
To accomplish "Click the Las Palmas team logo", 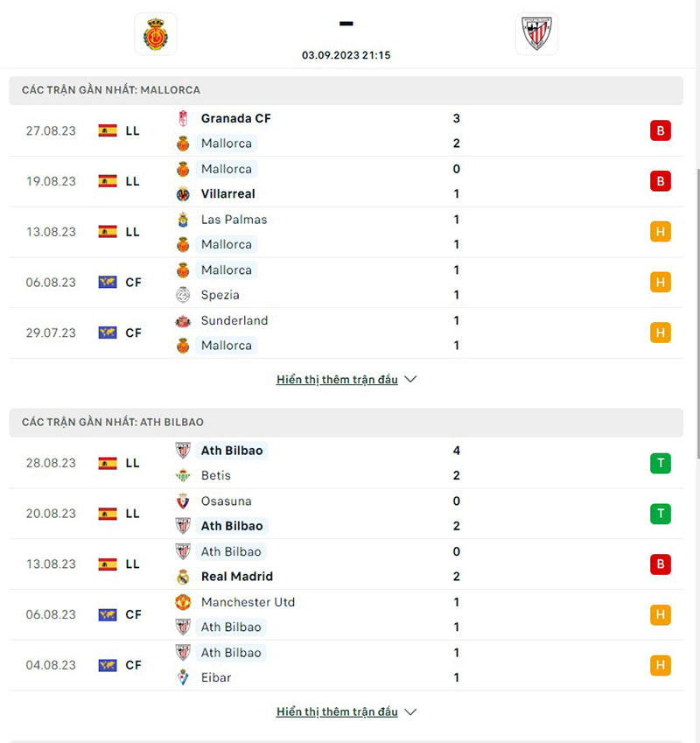I will pyautogui.click(x=183, y=220).
